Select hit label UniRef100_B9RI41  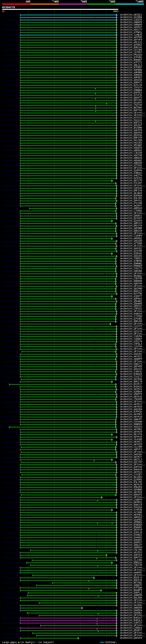(131, 47)
